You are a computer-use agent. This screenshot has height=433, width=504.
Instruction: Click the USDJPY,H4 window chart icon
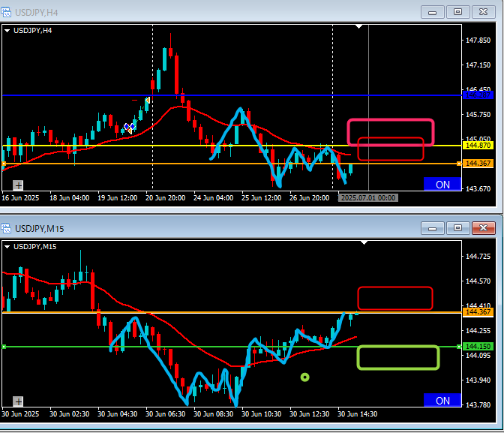(x=6, y=13)
